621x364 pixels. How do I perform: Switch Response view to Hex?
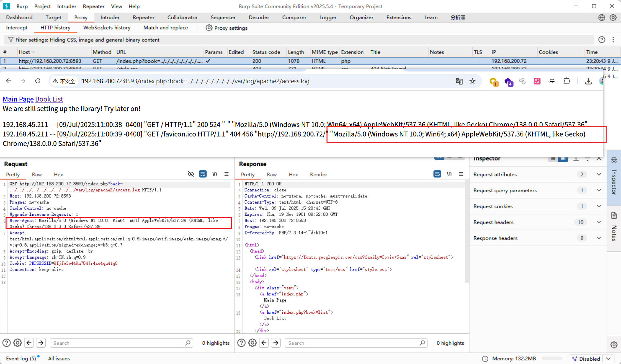click(x=293, y=175)
